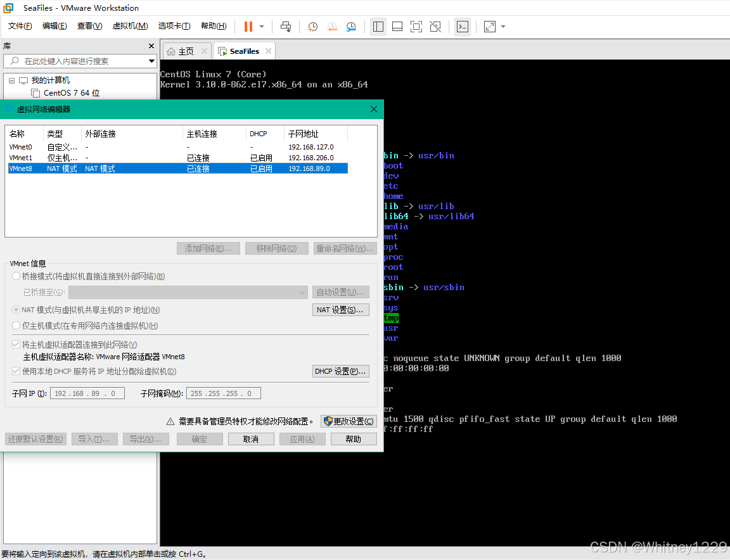Click the 确定 button
The image size is (730, 560).
(x=200, y=440)
